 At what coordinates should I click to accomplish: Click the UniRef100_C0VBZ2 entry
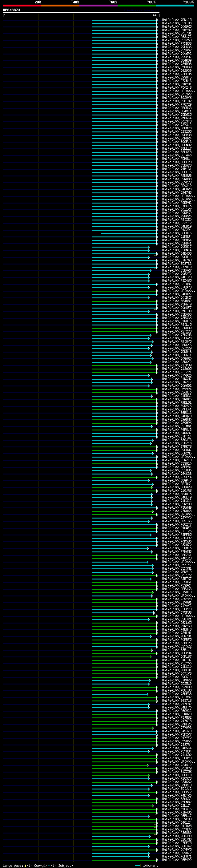(x=177, y=853)
